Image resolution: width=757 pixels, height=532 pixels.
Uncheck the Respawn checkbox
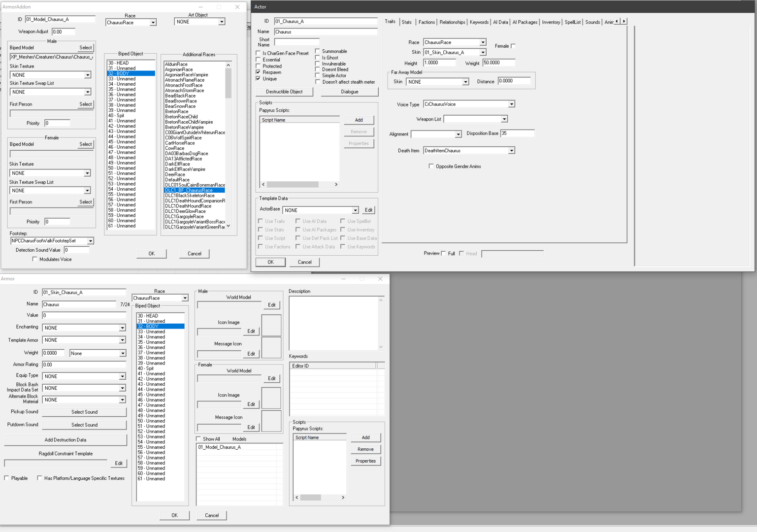(x=258, y=72)
